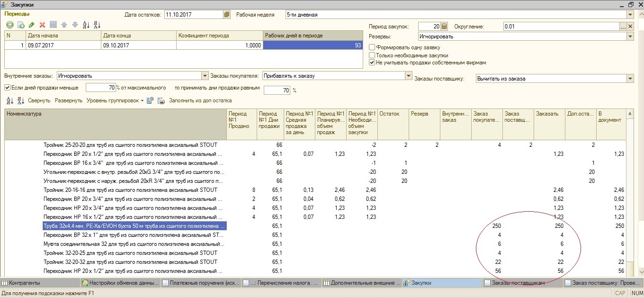Click the Свернуть button

[39, 100]
